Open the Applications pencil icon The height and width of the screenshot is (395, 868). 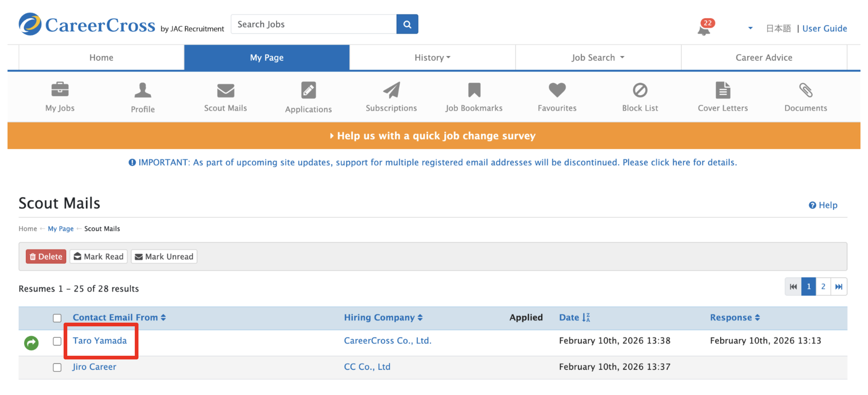308,90
